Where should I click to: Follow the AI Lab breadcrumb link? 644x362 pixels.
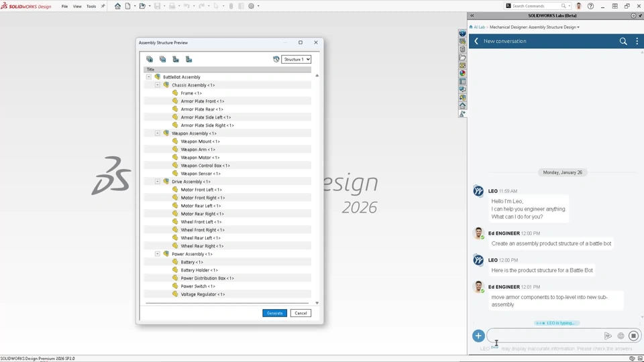(x=479, y=27)
